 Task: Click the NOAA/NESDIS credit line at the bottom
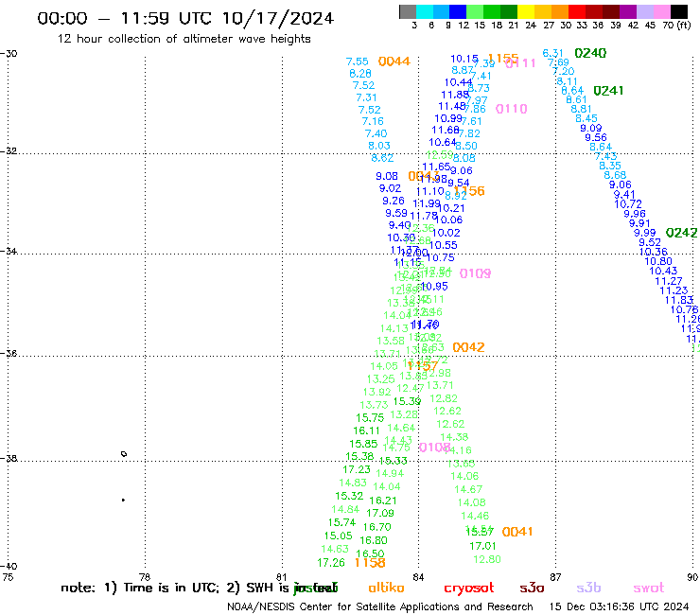point(380,607)
